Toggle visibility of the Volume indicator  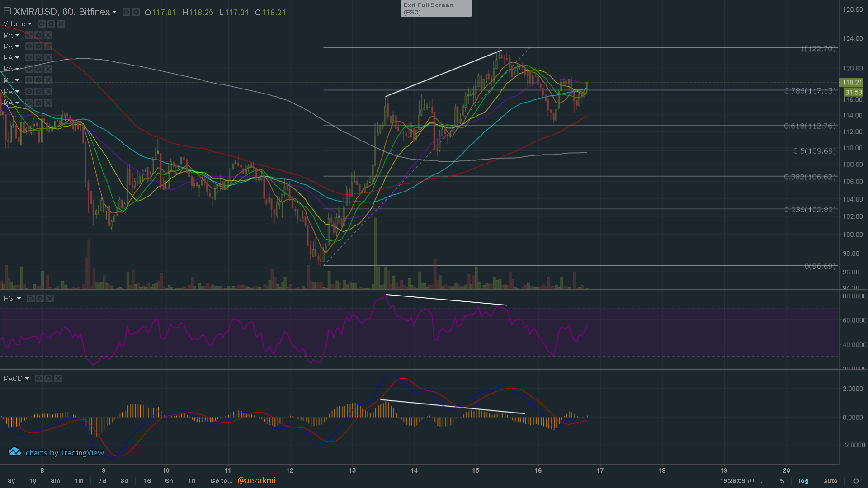click(x=42, y=24)
